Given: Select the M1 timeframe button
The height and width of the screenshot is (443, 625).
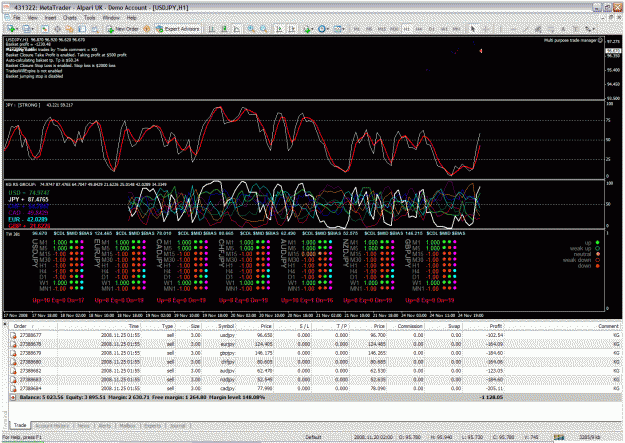Looking at the screenshot, I should (356, 29).
